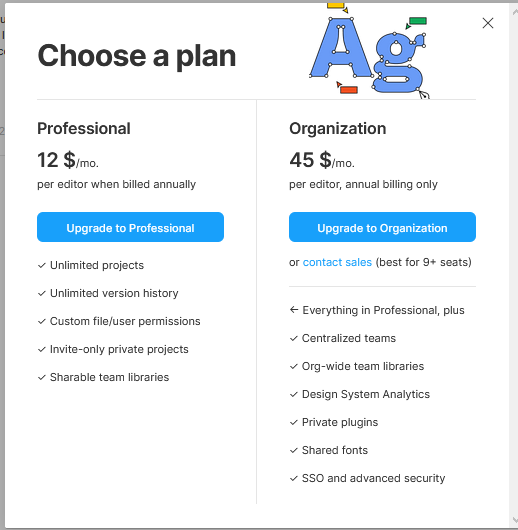Click checkmark beside Design System Analytics

(x=294, y=394)
